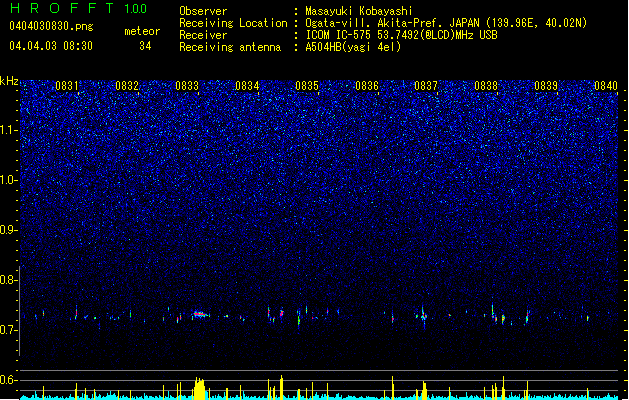Click the 0.8 kHz axis label
Image resolution: width=629 pixels, height=400 pixels.
9,280
